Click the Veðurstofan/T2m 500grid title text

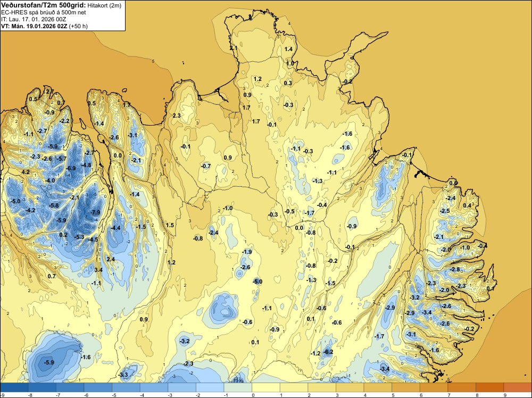(44, 5)
